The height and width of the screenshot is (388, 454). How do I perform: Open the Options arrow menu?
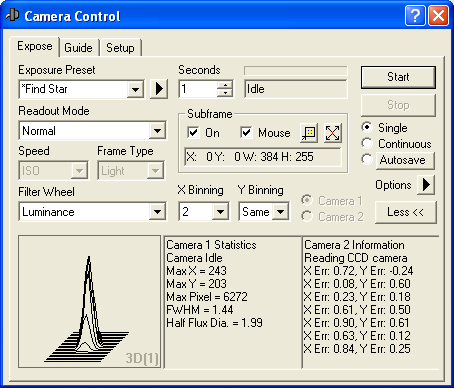click(x=426, y=185)
